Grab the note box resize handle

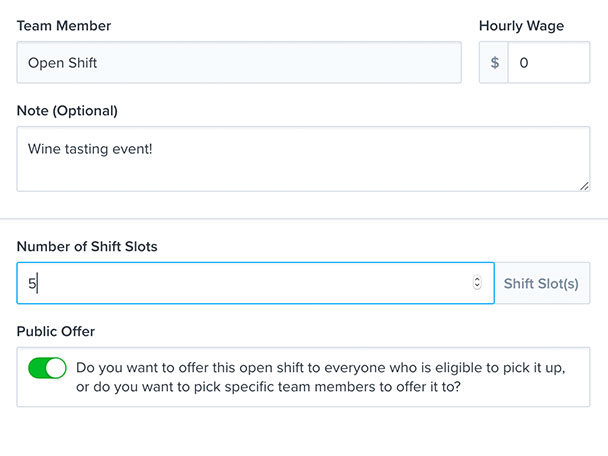(x=584, y=187)
